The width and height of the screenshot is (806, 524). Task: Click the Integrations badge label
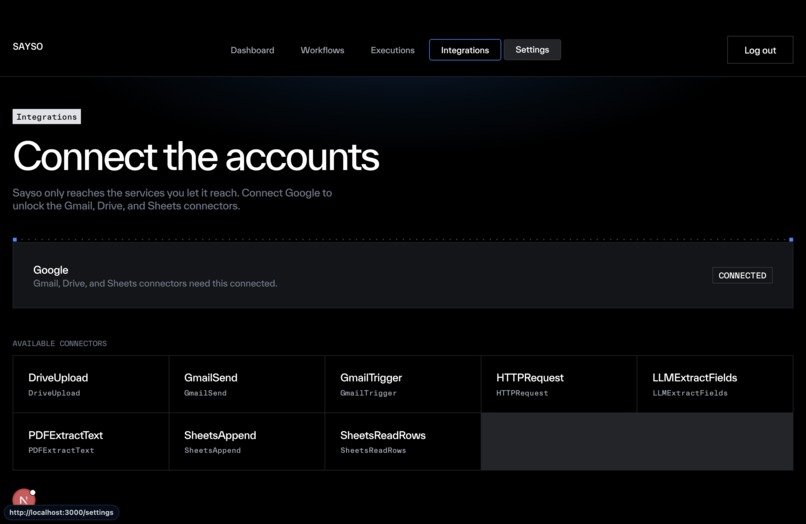pyautogui.click(x=47, y=117)
